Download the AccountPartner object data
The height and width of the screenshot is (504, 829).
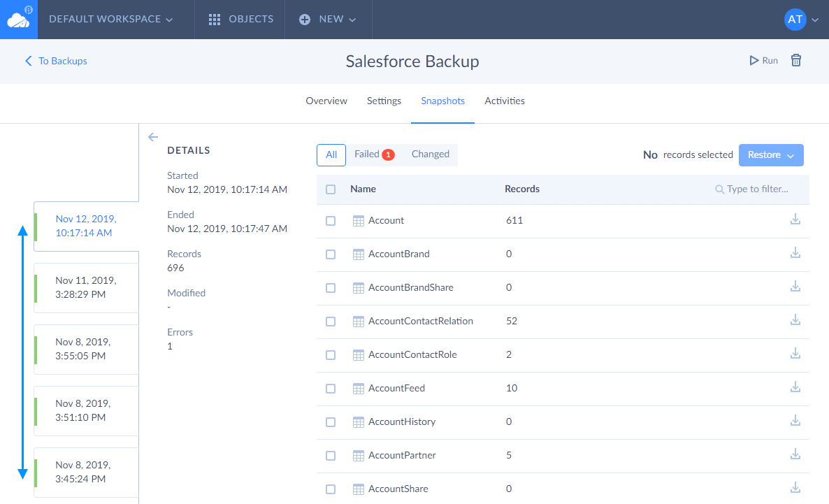[795, 454]
